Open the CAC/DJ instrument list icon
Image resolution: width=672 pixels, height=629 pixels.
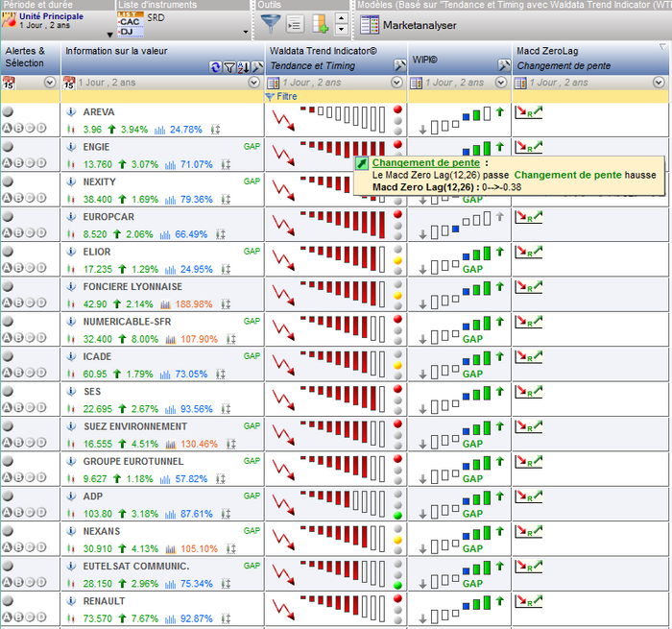131,24
